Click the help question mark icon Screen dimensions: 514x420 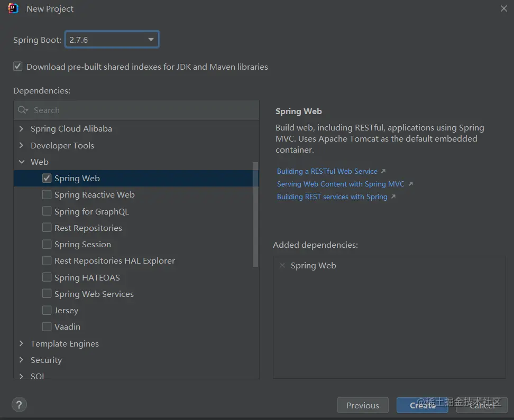click(x=19, y=405)
